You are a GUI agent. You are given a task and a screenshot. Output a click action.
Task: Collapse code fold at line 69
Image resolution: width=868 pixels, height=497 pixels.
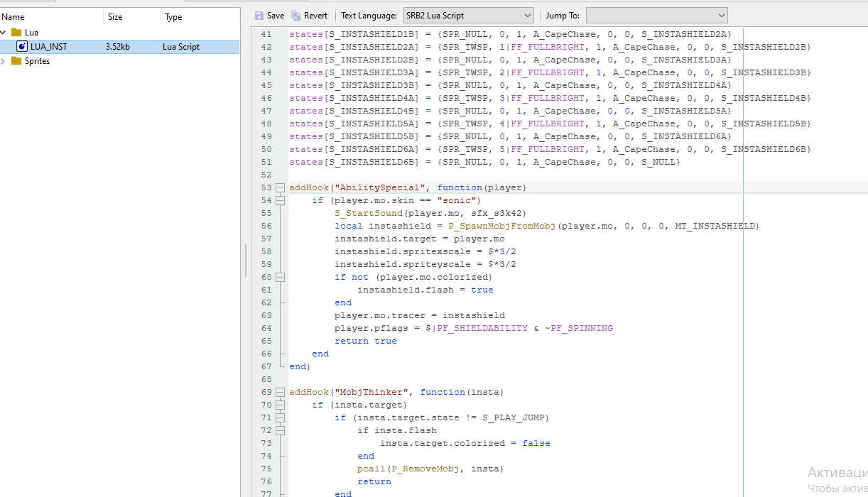(x=280, y=393)
